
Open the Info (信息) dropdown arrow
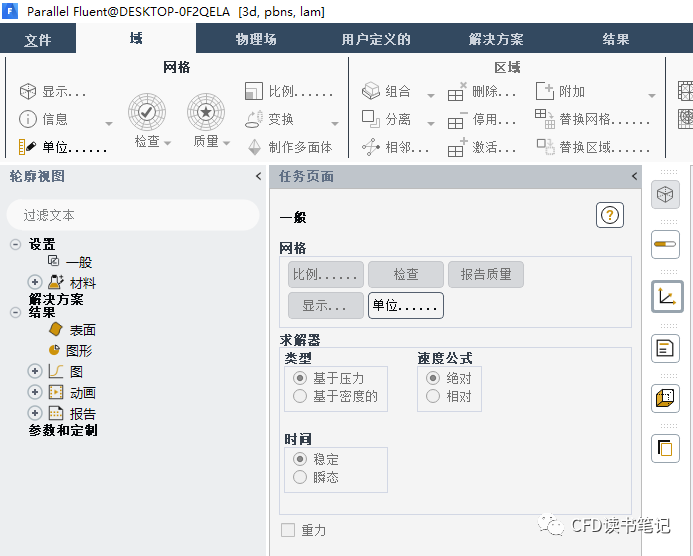[x=109, y=124]
